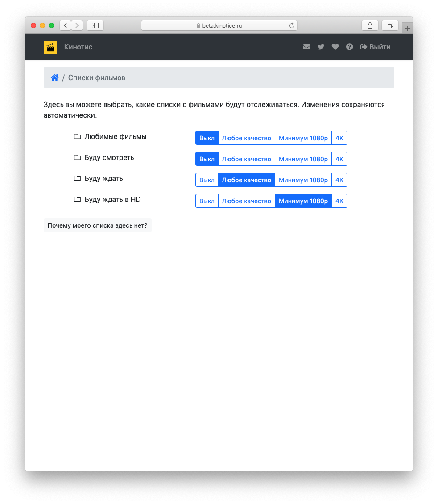Screen dimensions: 438x504
Task: Select 4K for Буду ждать row
Action: (x=339, y=180)
